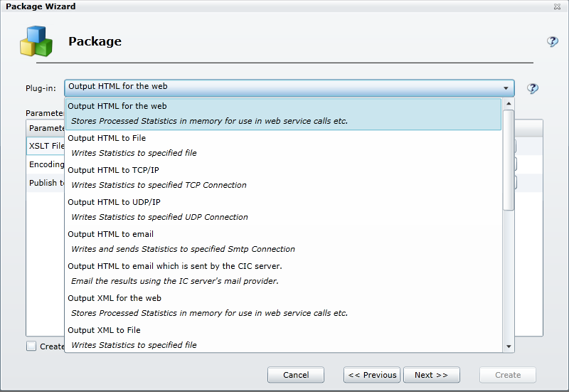
Task: Select 'Output XML for the web' option
Action: pyautogui.click(x=283, y=306)
